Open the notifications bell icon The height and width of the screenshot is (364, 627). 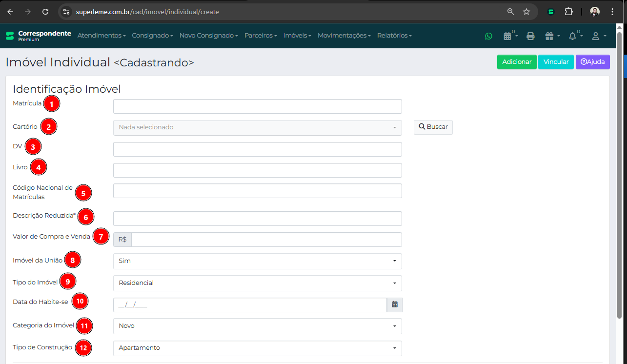573,36
